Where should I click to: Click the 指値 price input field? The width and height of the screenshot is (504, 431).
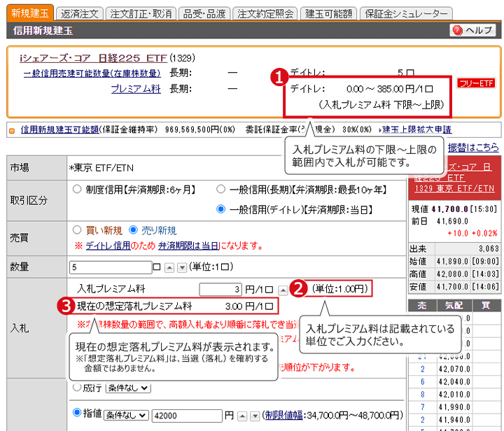pos(186,415)
